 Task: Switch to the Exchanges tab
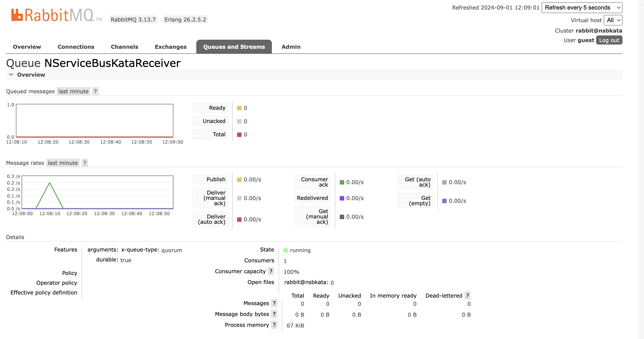coord(171,47)
